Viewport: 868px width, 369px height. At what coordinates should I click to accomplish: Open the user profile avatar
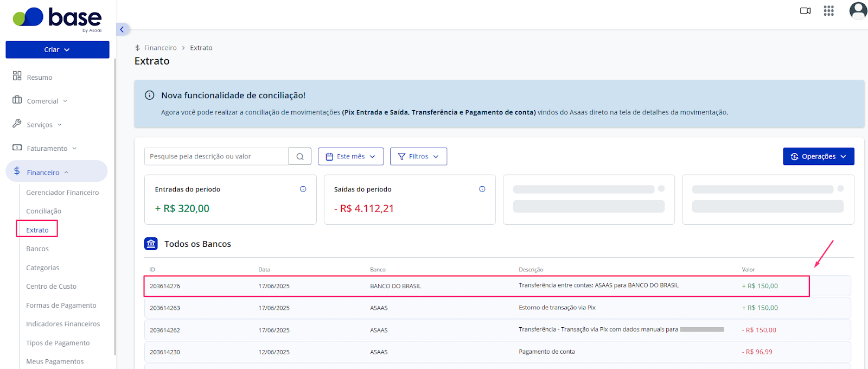pos(858,11)
